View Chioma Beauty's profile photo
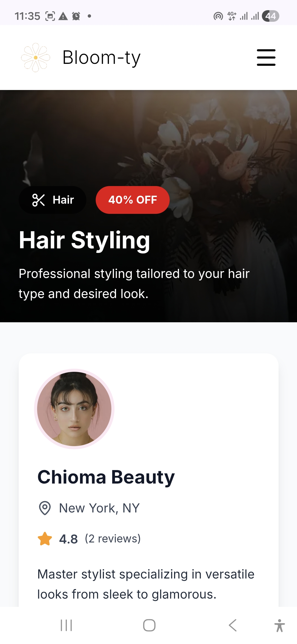297x644 pixels. pos(74,409)
